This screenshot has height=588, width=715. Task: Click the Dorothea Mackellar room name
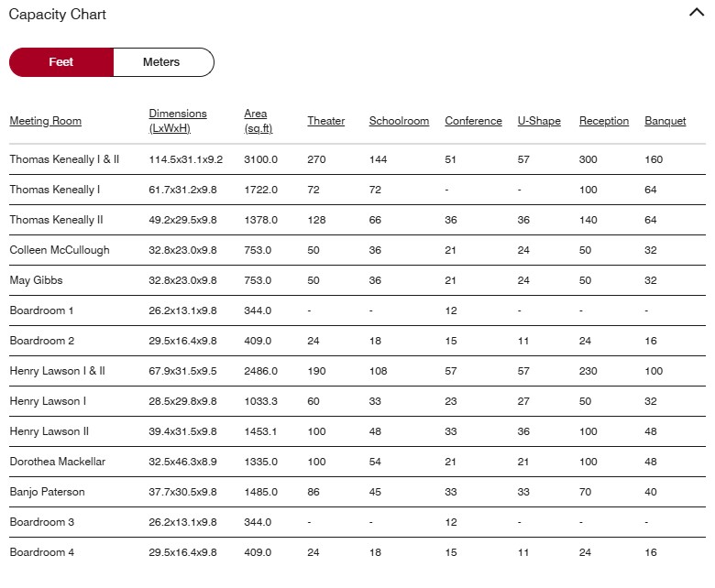pyautogui.click(x=58, y=462)
